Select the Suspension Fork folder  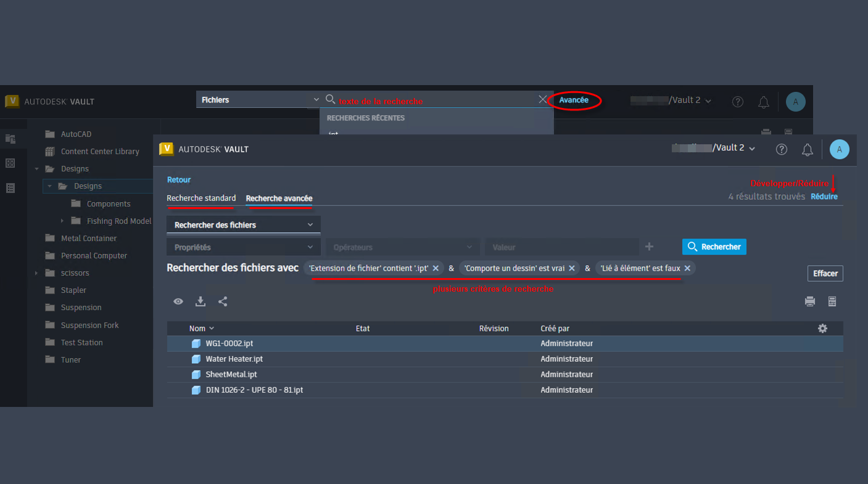coord(89,326)
